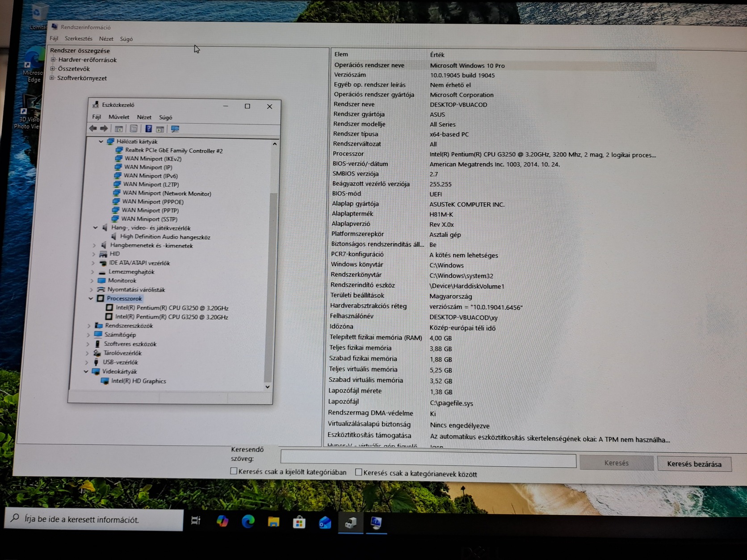
Task: Click the Rendszereszközök folder icon
Action: point(99,326)
